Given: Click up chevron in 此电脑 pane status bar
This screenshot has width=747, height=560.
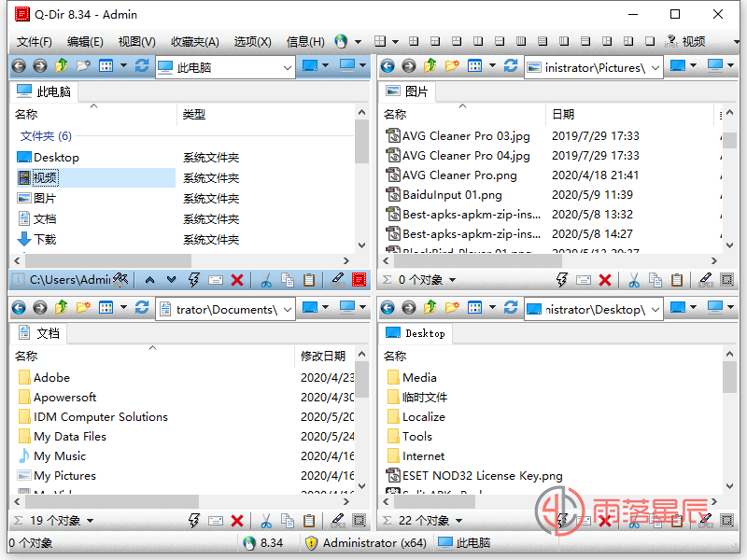Looking at the screenshot, I should click(x=150, y=280).
